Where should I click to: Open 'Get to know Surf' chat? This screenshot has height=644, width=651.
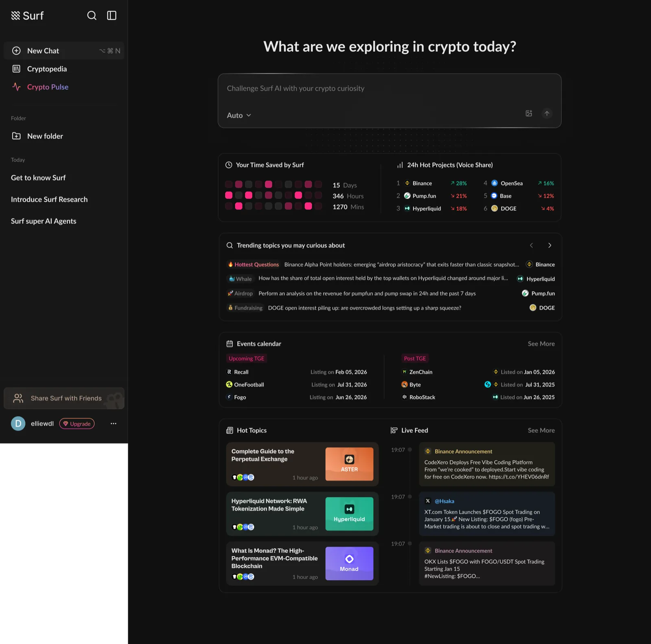point(38,178)
